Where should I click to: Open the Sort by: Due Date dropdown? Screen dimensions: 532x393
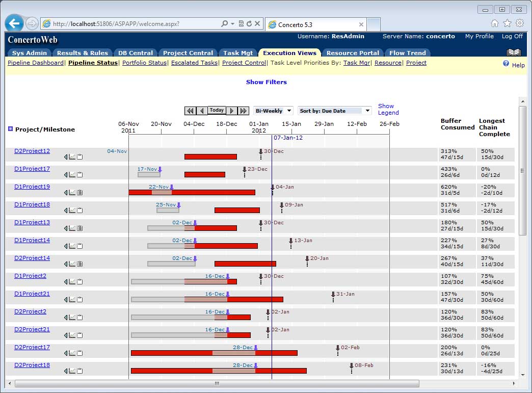click(x=334, y=111)
